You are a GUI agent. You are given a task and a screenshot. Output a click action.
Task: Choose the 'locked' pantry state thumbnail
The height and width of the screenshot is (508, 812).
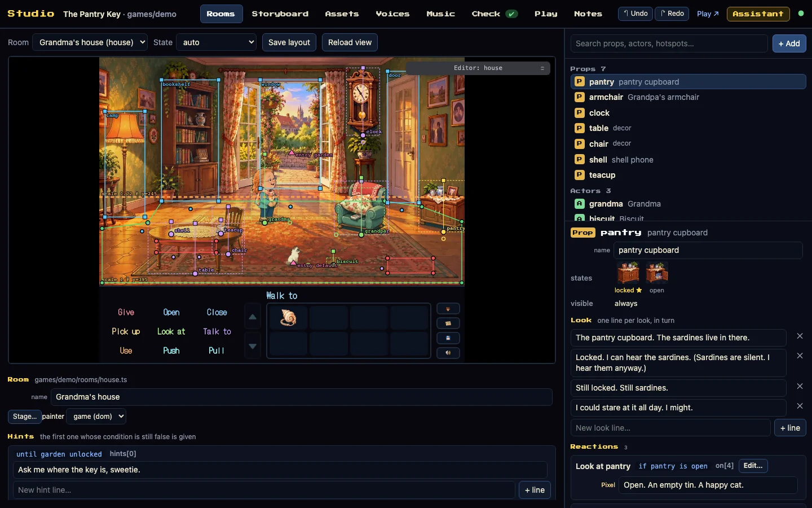click(628, 273)
